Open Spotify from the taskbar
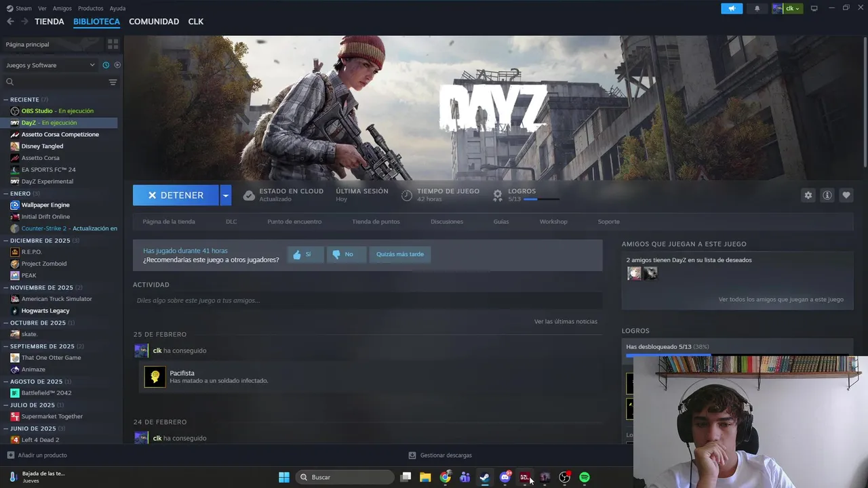The image size is (868, 488). click(585, 477)
